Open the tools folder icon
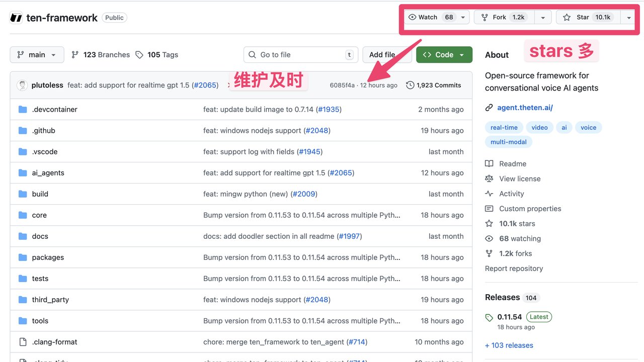644x362 pixels. [23, 320]
